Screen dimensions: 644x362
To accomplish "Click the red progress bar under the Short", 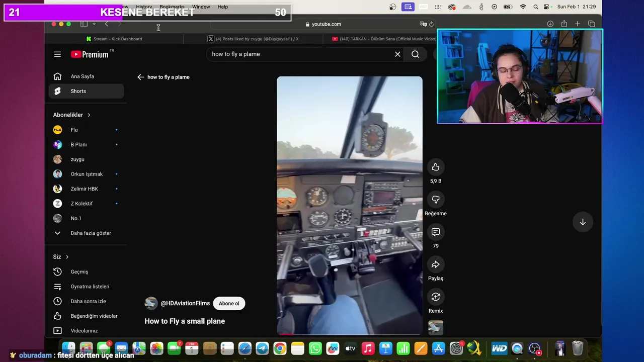I will 350,334.
